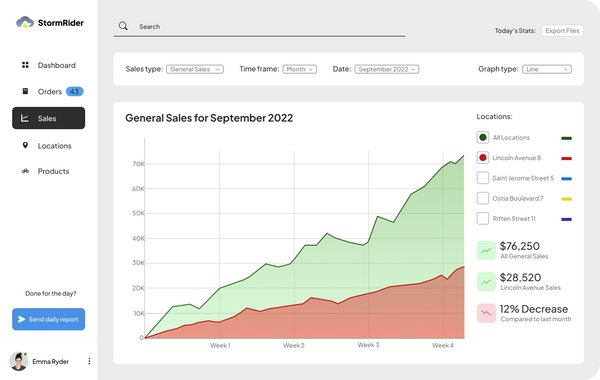600x380 pixels.
Task: Click the pink decrease trend icon
Action: [x=486, y=313]
